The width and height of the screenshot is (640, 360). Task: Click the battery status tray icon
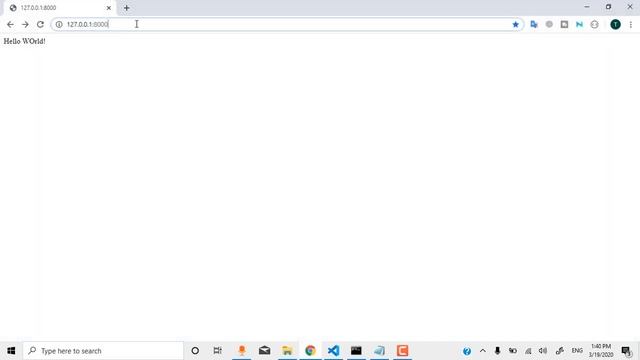[x=513, y=351]
